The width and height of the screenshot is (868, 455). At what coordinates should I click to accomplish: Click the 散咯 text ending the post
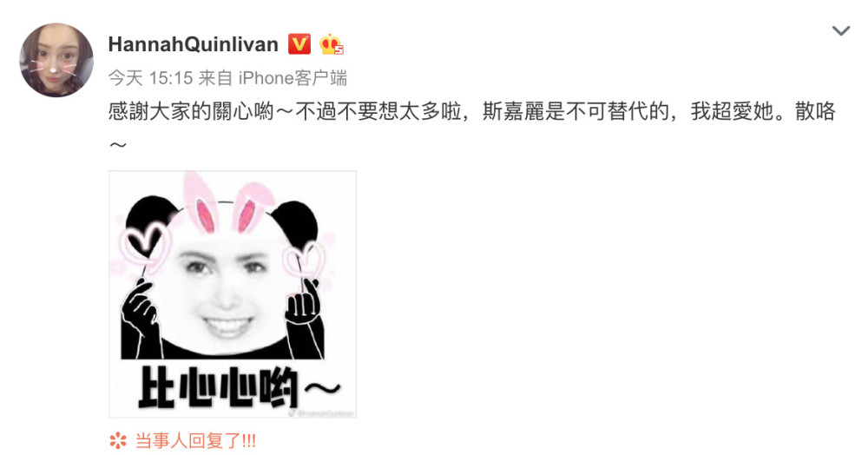[815, 111]
